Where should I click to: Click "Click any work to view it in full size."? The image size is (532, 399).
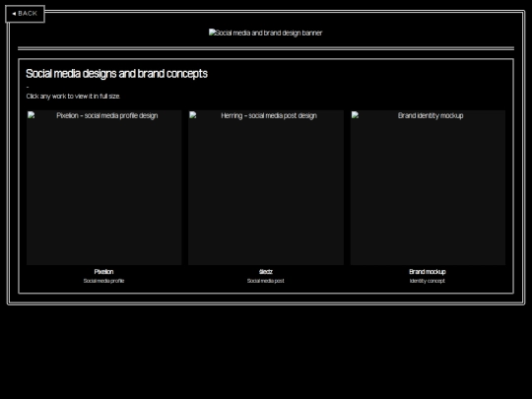(73, 97)
